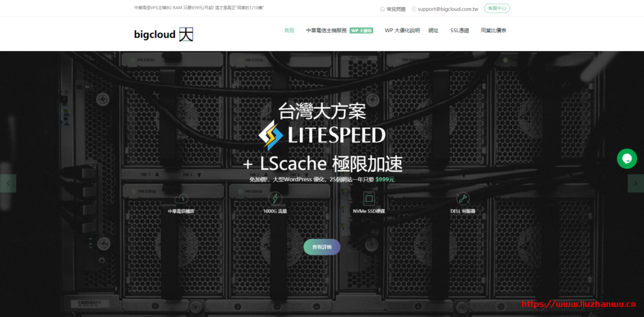Click the 中華電信機房 label

tap(181, 211)
